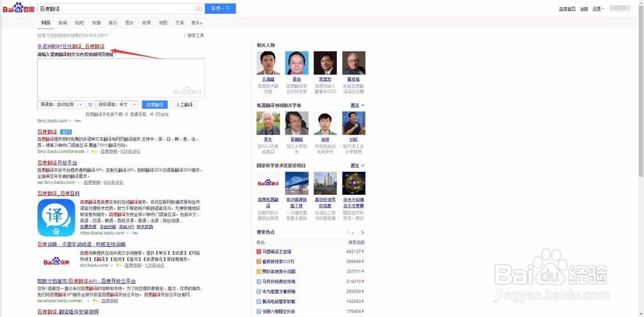
Task: Click the 人工翻译 button
Action: (x=184, y=105)
